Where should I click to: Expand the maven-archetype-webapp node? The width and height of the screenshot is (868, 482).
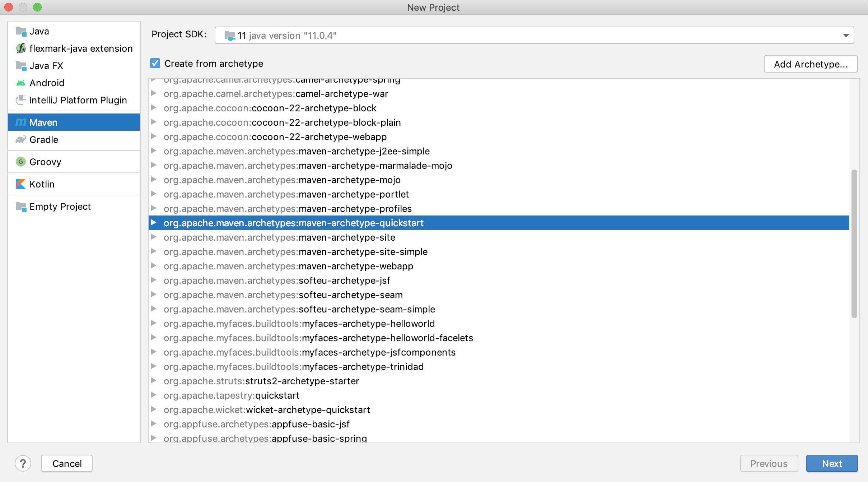pyautogui.click(x=154, y=266)
